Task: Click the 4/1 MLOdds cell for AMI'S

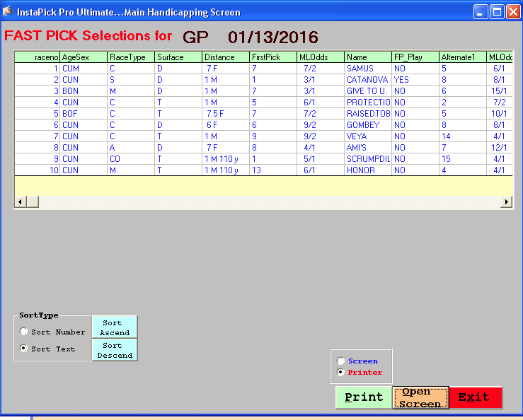Action: tap(321, 148)
